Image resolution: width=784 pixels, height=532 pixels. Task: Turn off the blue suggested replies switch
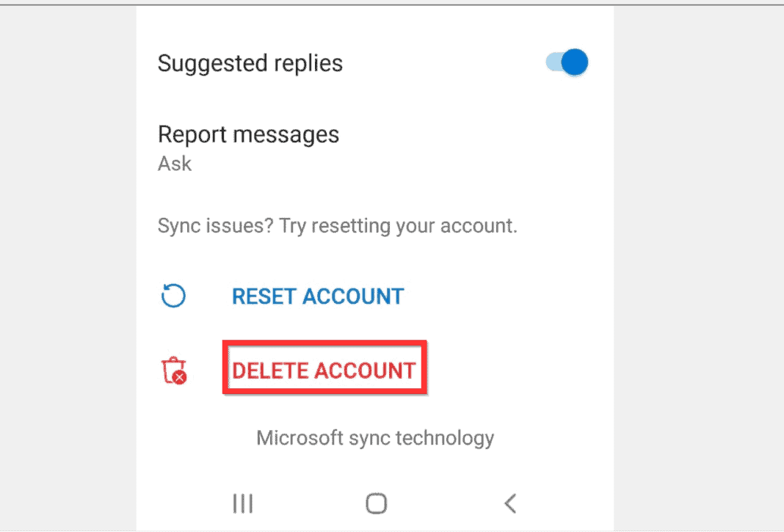[x=567, y=62]
